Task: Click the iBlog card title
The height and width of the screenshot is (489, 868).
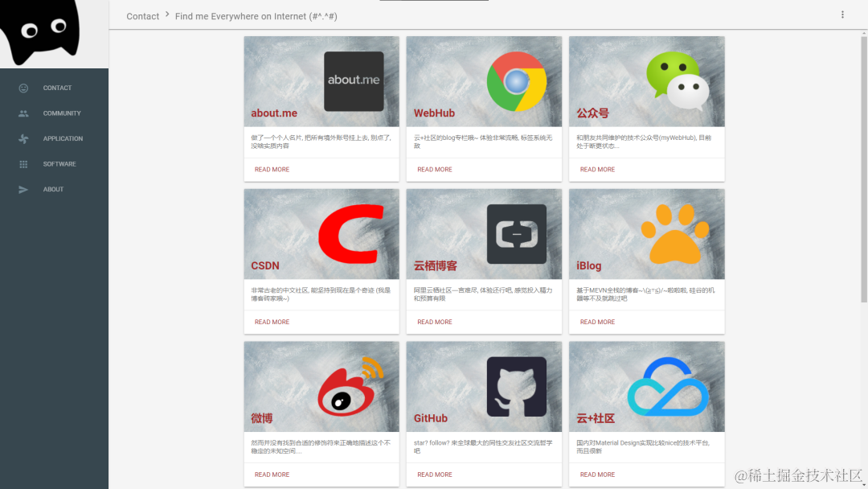Action: (x=588, y=266)
